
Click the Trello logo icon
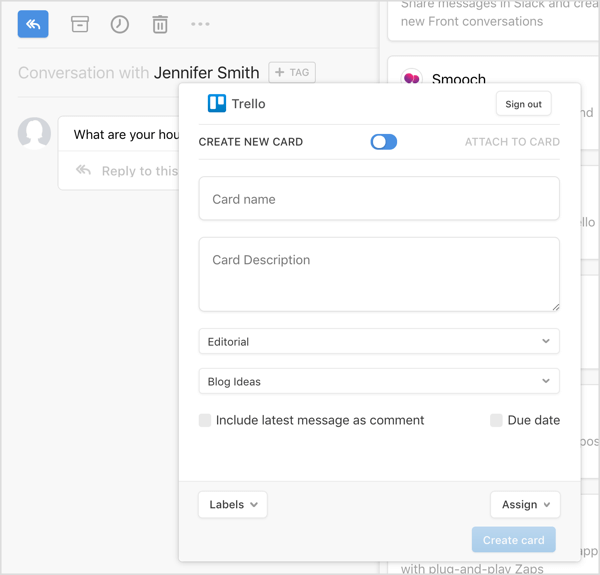[217, 103]
